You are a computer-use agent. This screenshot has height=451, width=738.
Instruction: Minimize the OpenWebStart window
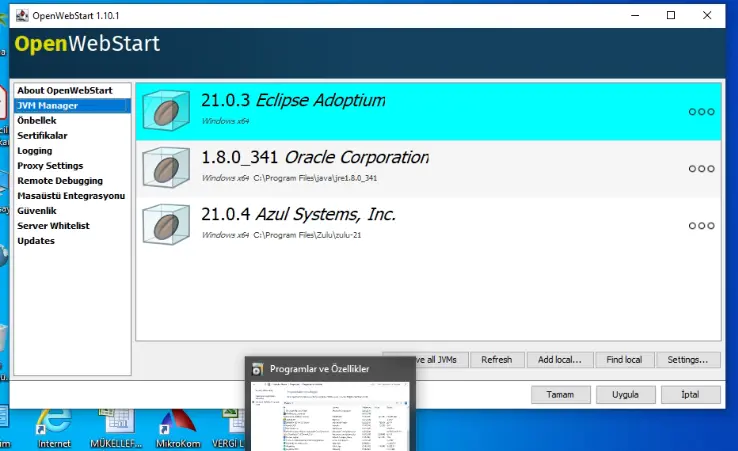click(x=635, y=16)
